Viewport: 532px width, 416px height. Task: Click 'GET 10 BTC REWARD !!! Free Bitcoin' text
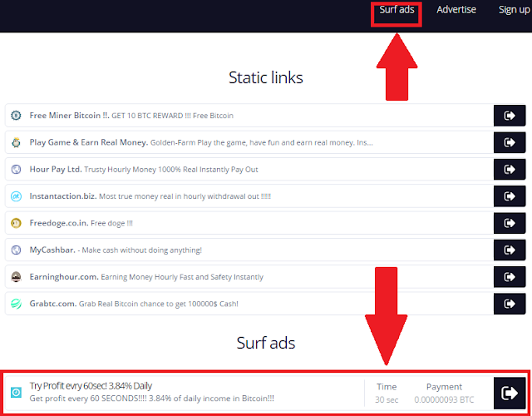pos(172,116)
